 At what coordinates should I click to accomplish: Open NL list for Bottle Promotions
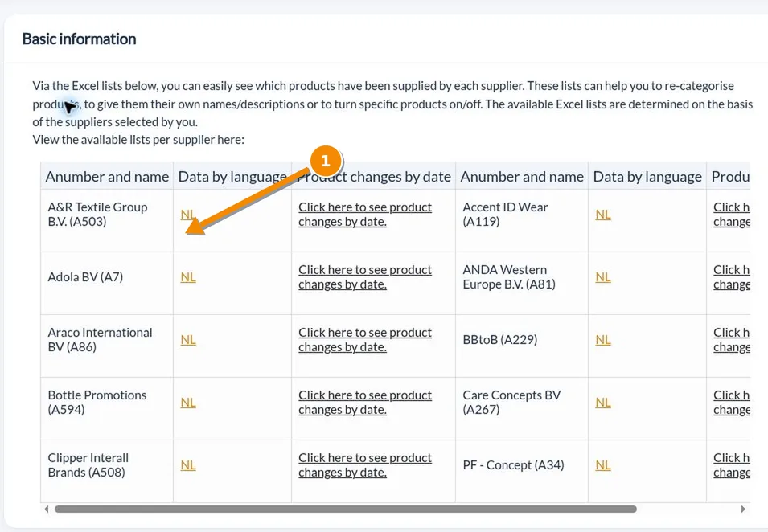[188, 403]
